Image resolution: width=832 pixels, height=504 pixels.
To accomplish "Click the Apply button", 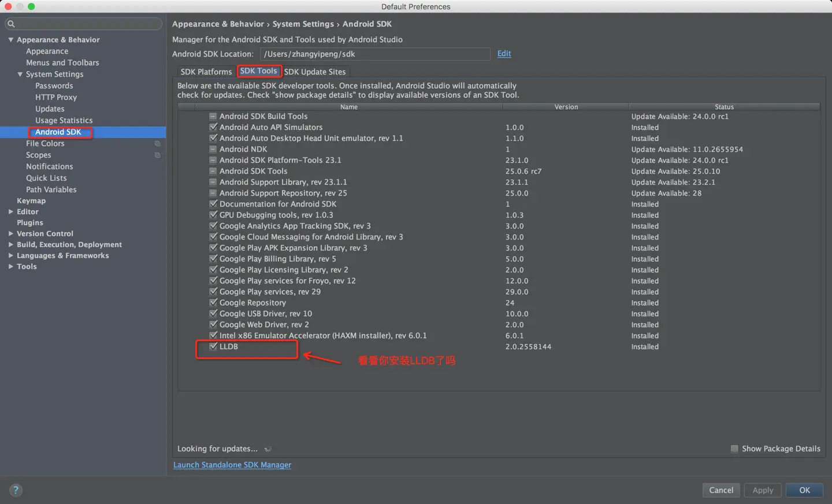I will (763, 490).
